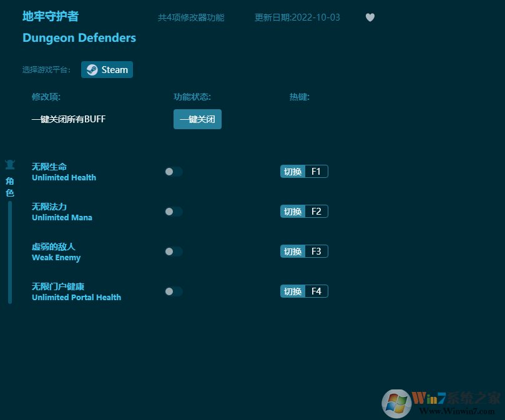Click the F1 hotkey field
The image size is (505, 420).
coord(316,171)
